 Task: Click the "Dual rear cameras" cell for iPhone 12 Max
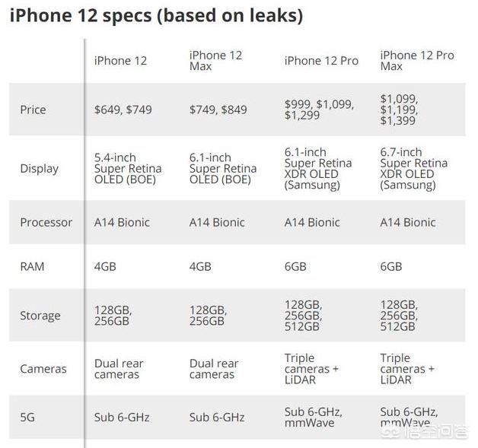[x=214, y=369]
